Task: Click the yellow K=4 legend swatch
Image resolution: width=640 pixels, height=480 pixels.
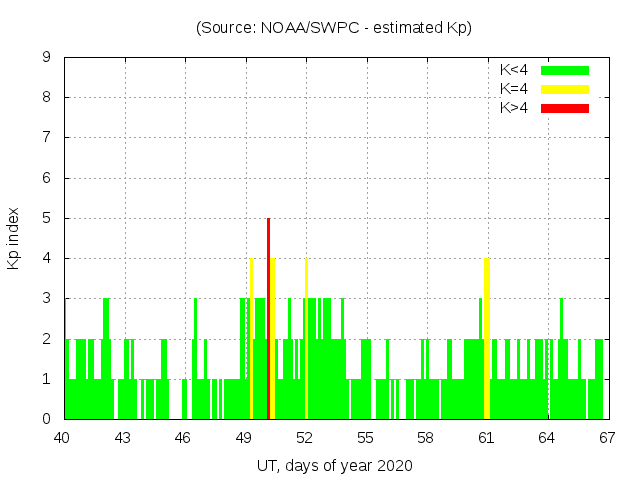Action: pos(565,89)
